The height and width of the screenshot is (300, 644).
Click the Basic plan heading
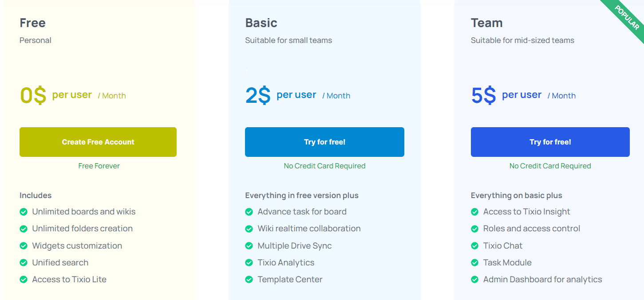pyautogui.click(x=261, y=23)
